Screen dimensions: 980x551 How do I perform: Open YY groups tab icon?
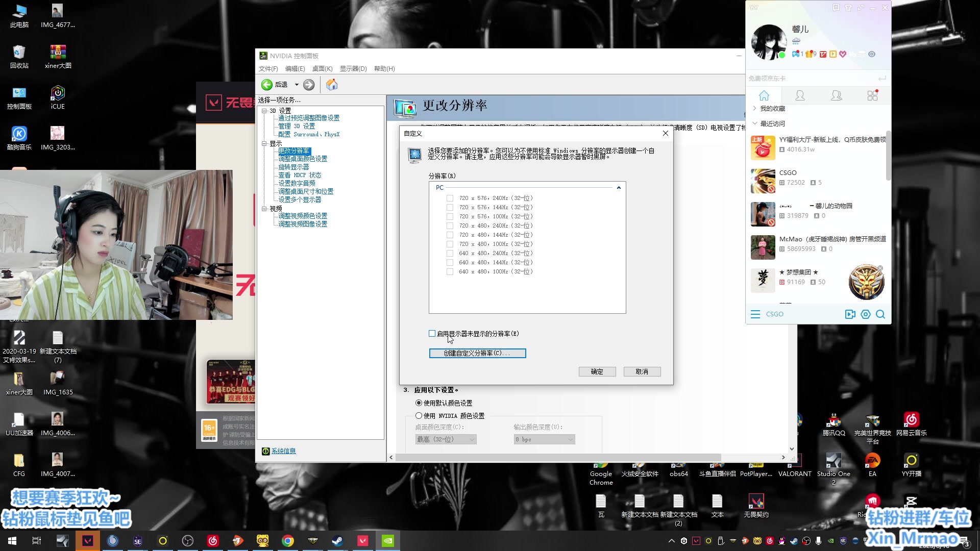coord(837,95)
